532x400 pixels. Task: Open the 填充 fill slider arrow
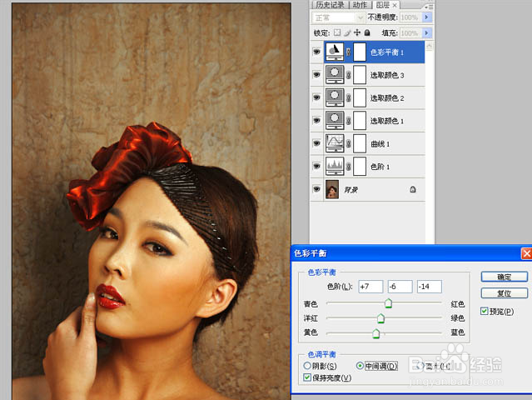tap(426, 33)
